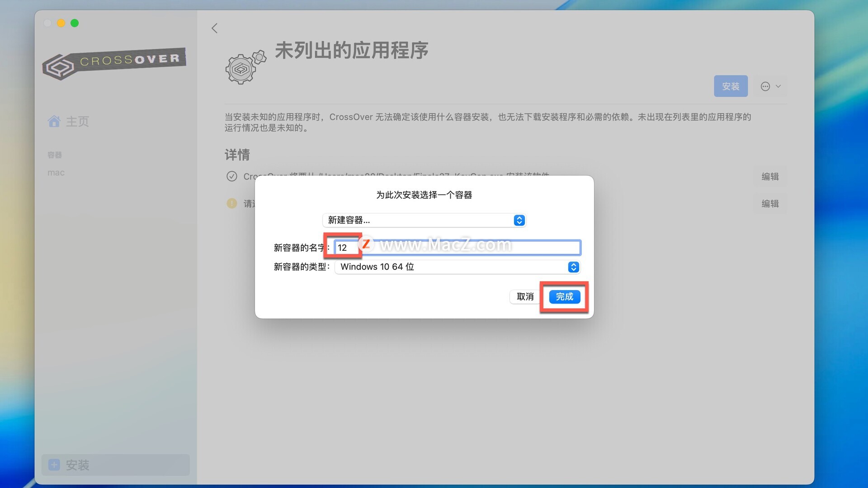The image size is (868, 488).
Task: Expand the chevron next to the ellipsis button
Action: [x=778, y=86]
